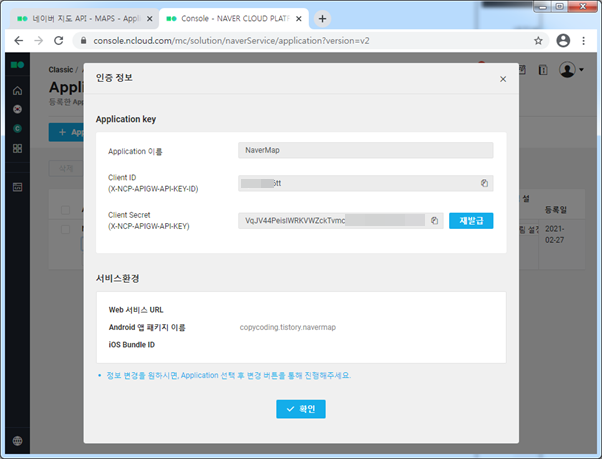Click the Naver Cloud logo in sidebar
This screenshot has width=602, height=459.
pyautogui.click(x=17, y=64)
